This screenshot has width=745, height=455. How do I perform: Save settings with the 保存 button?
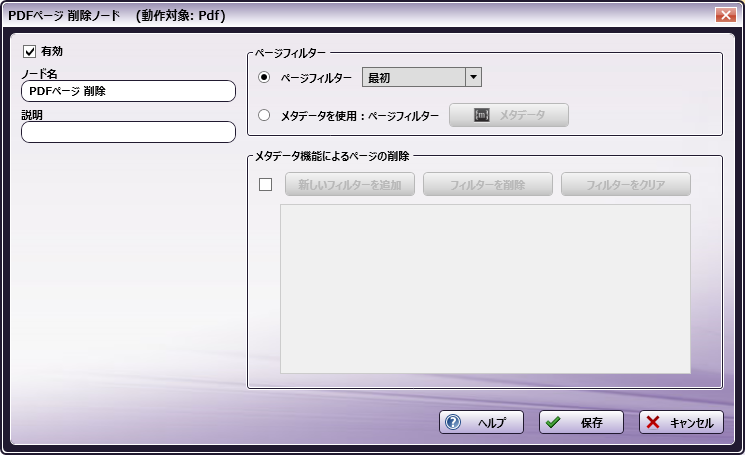point(581,422)
